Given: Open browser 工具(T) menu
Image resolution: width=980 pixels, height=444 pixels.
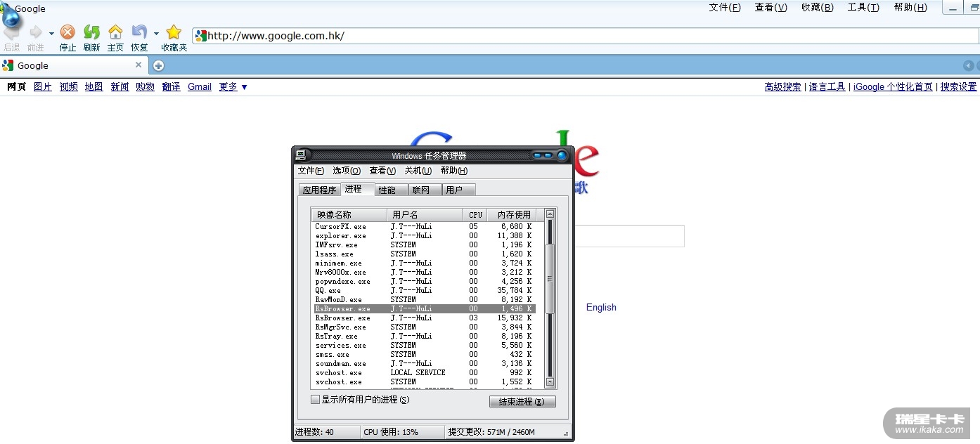Looking at the screenshot, I should click(863, 8).
